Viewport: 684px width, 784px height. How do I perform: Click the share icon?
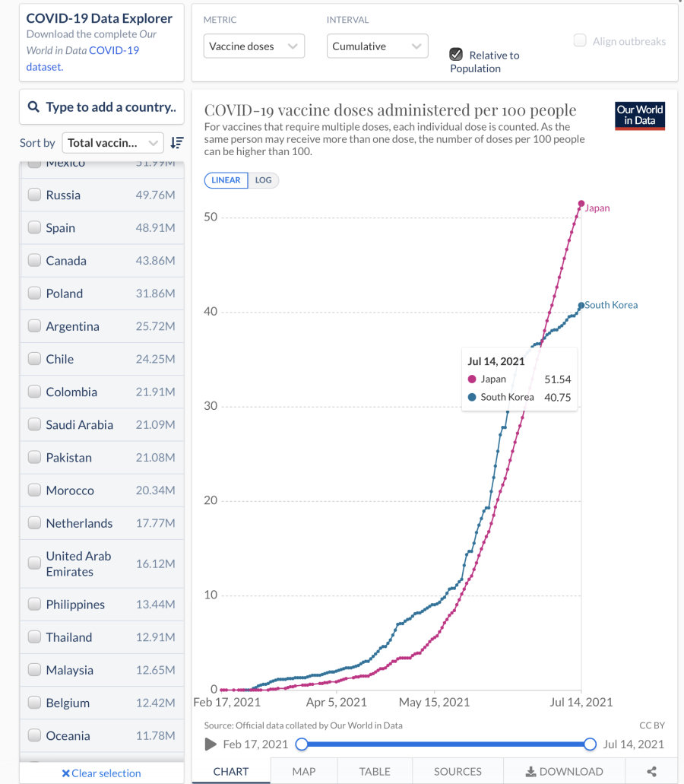651,771
